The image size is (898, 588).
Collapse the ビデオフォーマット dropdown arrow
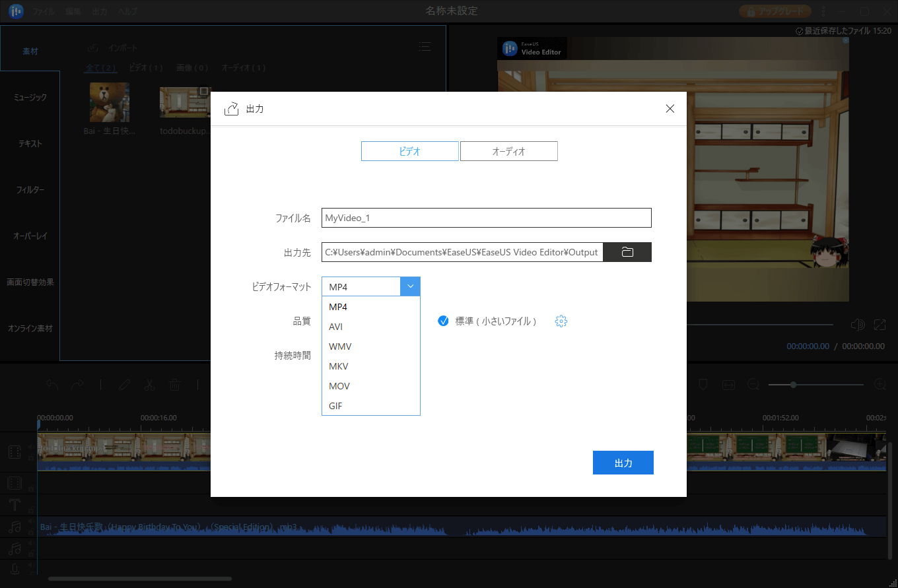click(x=410, y=286)
